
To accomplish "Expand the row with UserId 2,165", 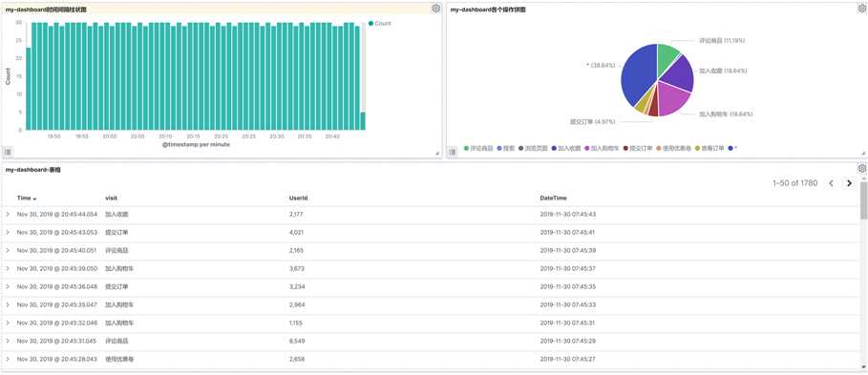I will (x=8, y=250).
